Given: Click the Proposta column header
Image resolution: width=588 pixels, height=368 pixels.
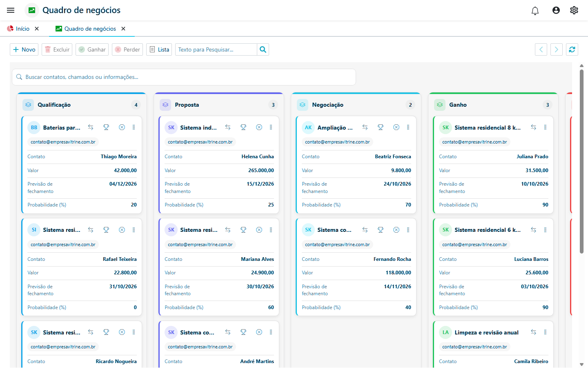Looking at the screenshot, I should 219,105.
